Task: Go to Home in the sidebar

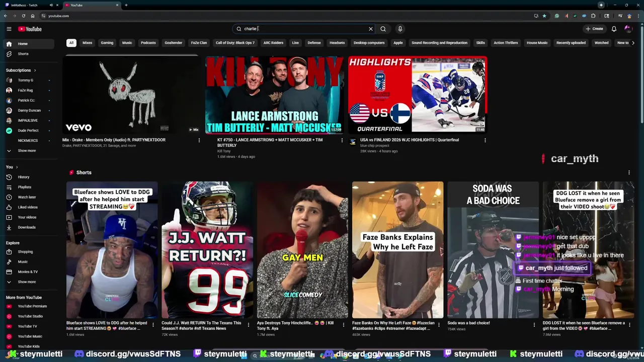Action: point(29,44)
